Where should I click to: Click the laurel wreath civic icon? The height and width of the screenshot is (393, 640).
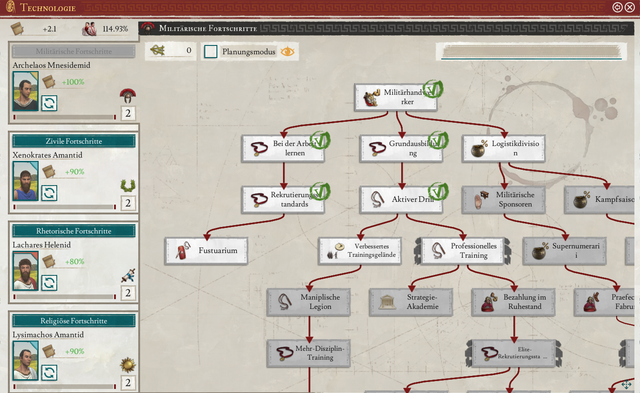(x=128, y=186)
